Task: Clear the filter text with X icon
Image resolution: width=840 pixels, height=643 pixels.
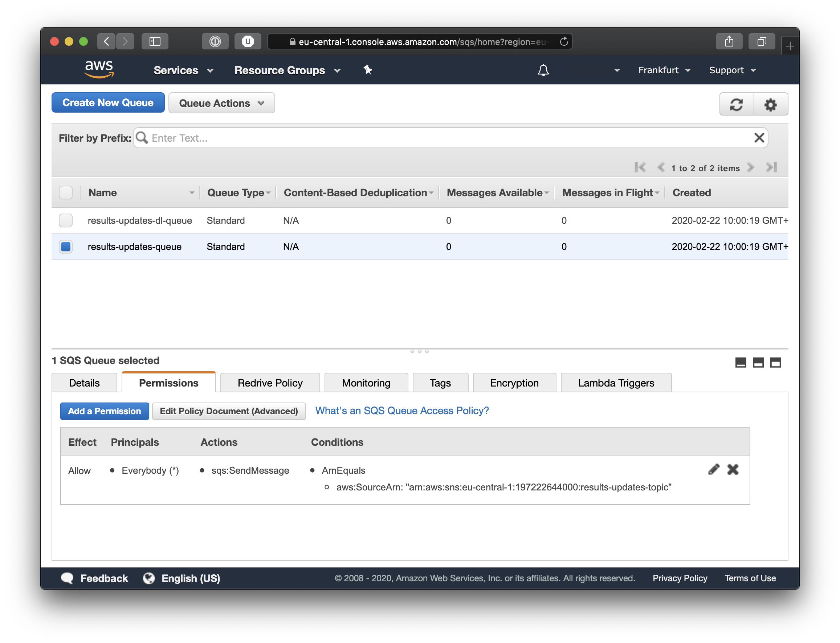Action: point(759,138)
